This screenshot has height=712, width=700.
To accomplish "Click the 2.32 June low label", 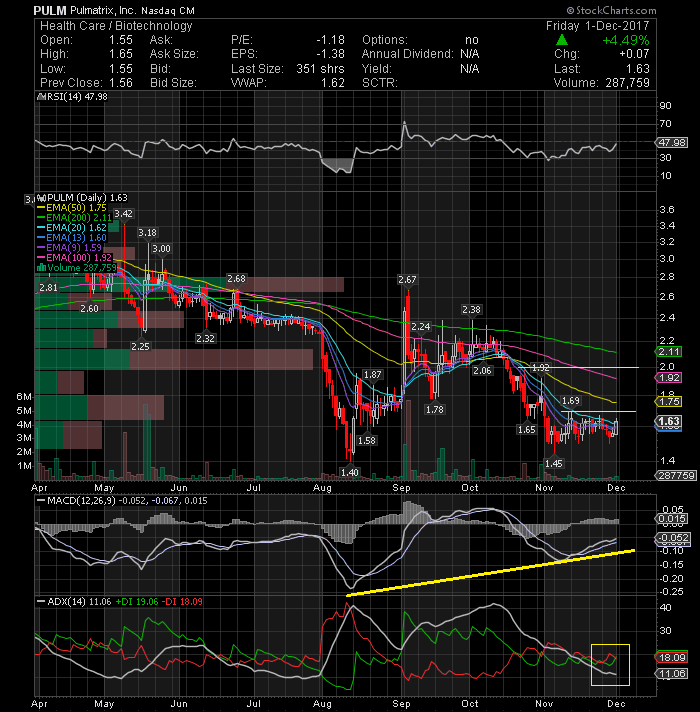I will coord(205,338).
